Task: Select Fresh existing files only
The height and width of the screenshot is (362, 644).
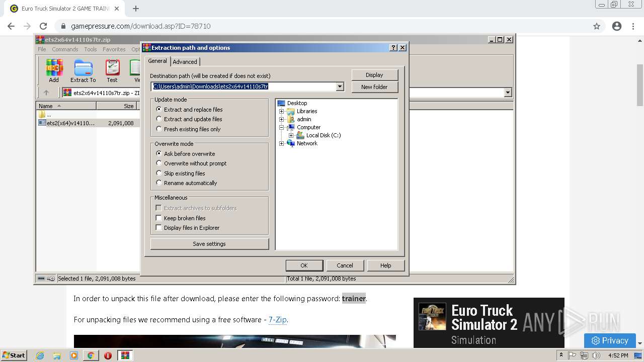Action: (x=159, y=129)
